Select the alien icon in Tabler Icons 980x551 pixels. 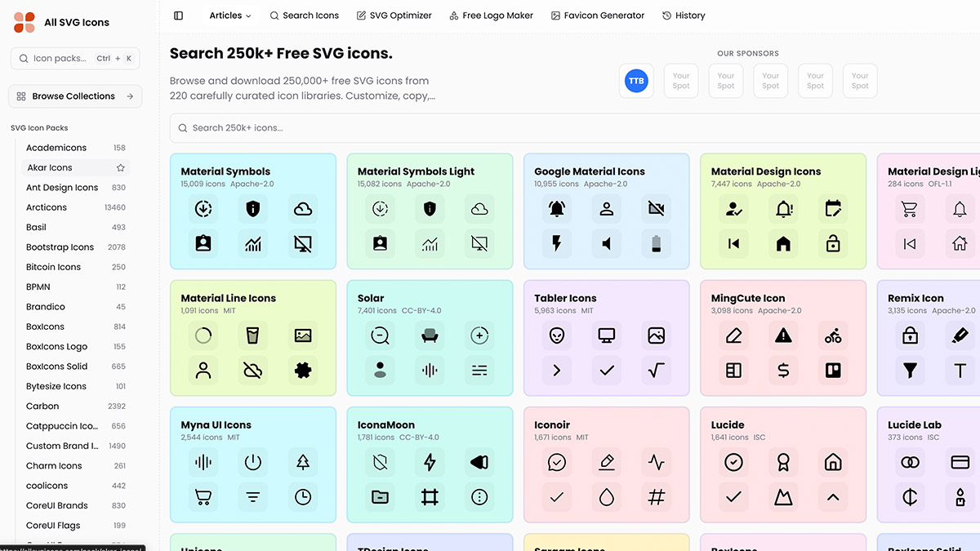(557, 335)
